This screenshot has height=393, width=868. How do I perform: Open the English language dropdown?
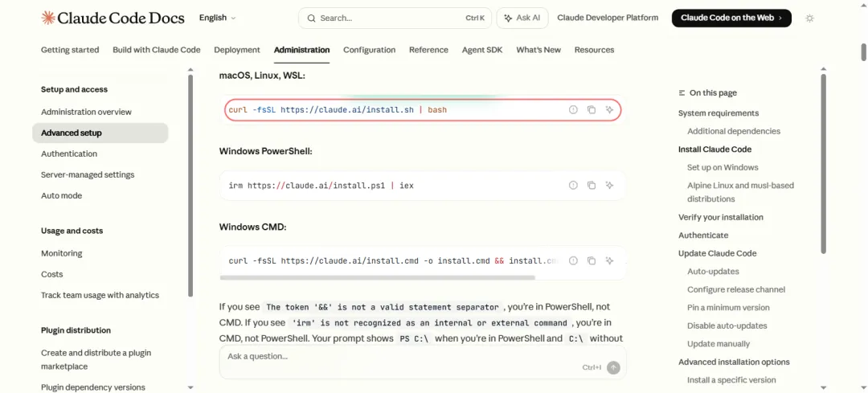tap(217, 18)
